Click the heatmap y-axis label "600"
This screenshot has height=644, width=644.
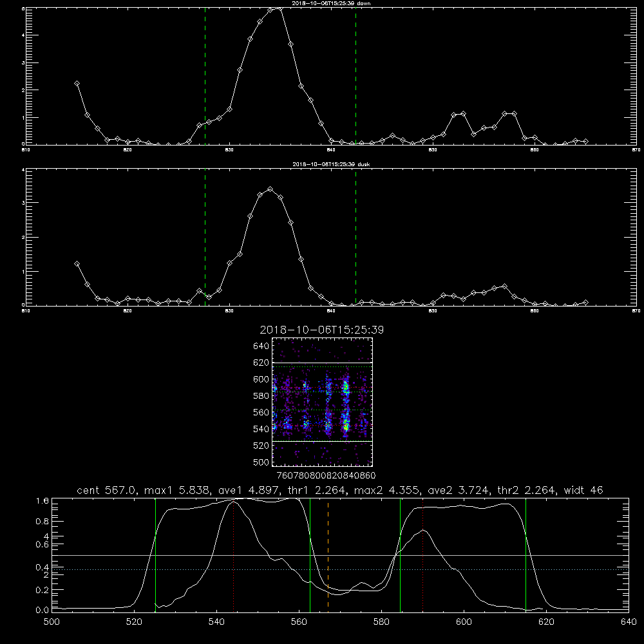click(261, 379)
